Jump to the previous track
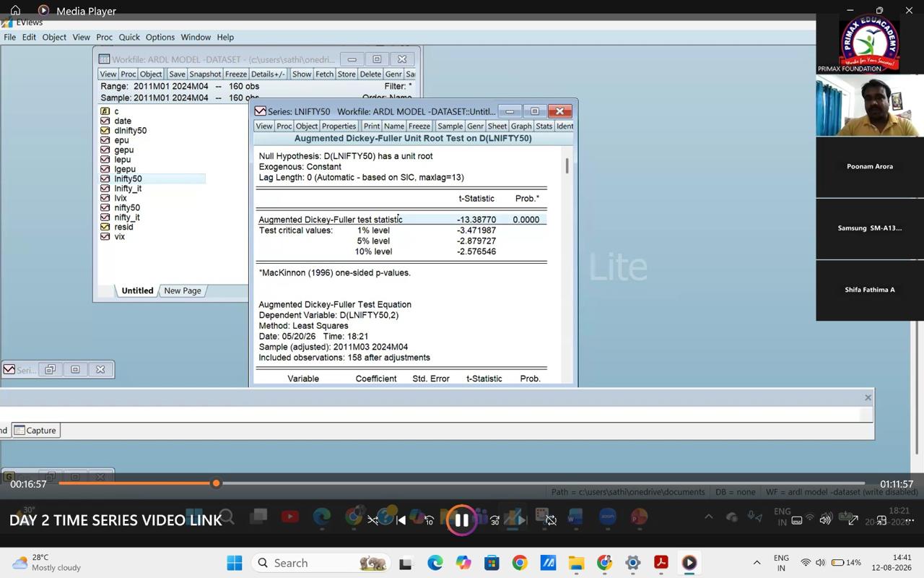Image resolution: width=924 pixels, height=578 pixels. [401, 520]
